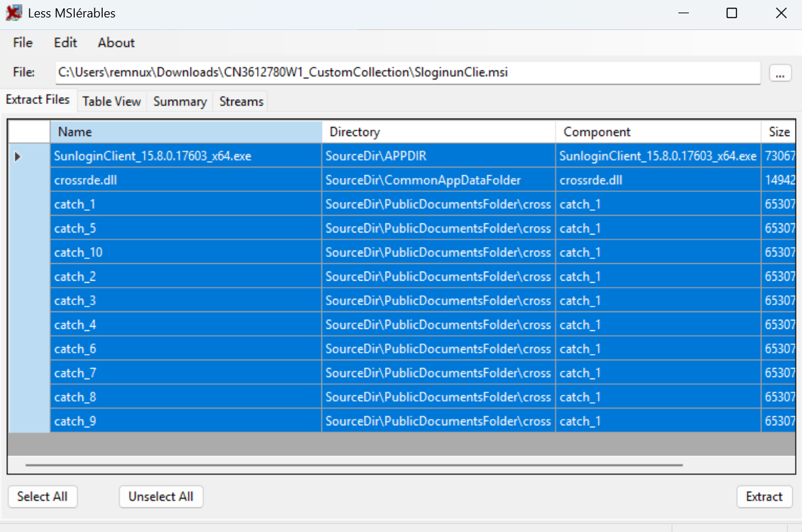Click the horizontal scrollbar under the file table
802x532 pixels.
point(354,465)
